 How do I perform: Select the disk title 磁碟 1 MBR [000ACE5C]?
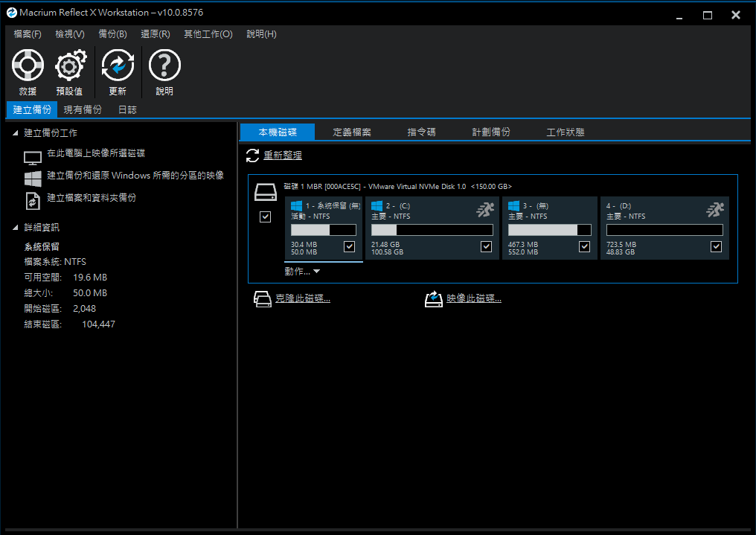[x=398, y=187]
